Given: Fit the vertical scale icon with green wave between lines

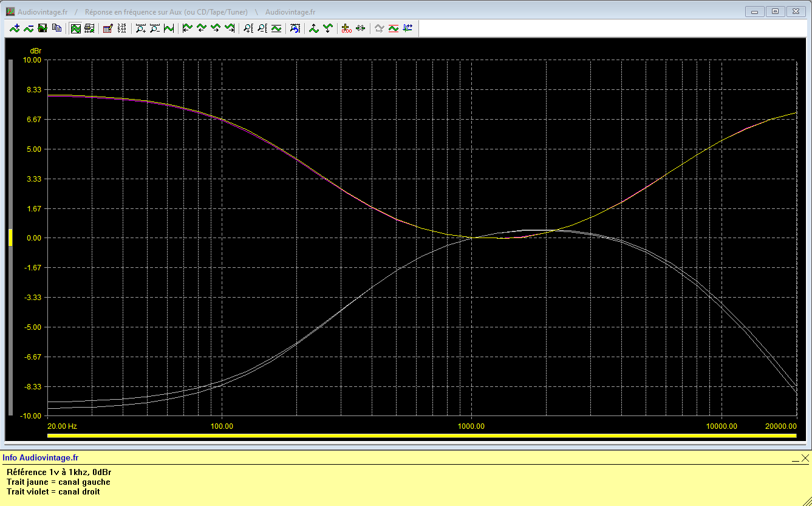Looking at the screenshot, I should pos(276,28).
